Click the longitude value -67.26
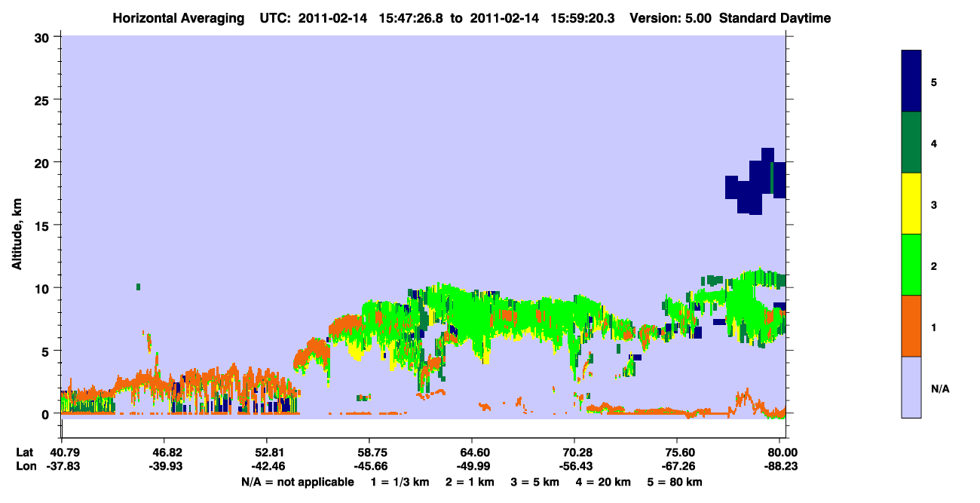 678,466
